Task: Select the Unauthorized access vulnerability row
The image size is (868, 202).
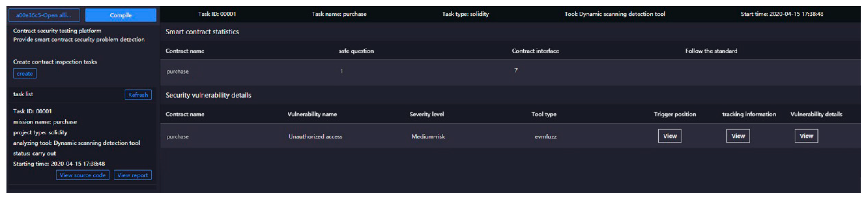Action: (315, 137)
